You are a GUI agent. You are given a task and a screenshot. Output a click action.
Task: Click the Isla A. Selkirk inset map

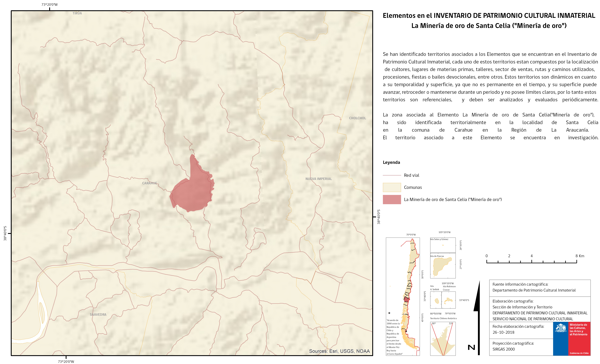click(x=436, y=300)
